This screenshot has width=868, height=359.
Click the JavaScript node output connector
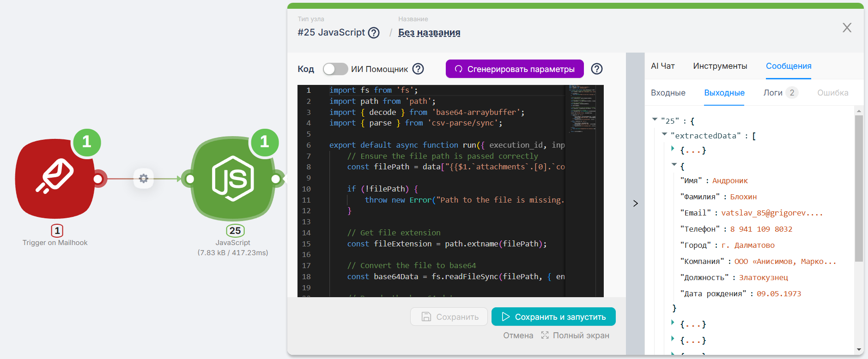click(x=276, y=179)
